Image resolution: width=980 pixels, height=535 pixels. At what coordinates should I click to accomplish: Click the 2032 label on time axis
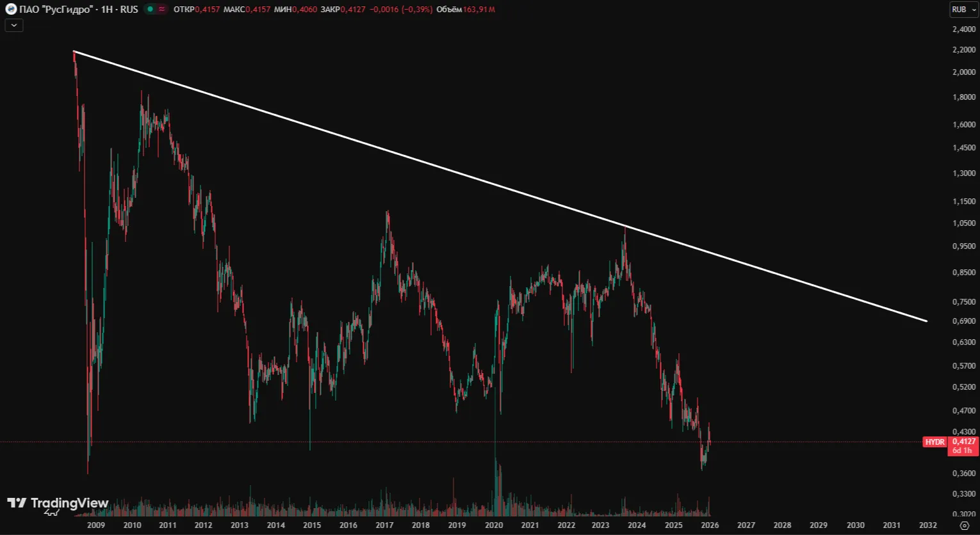click(927, 525)
